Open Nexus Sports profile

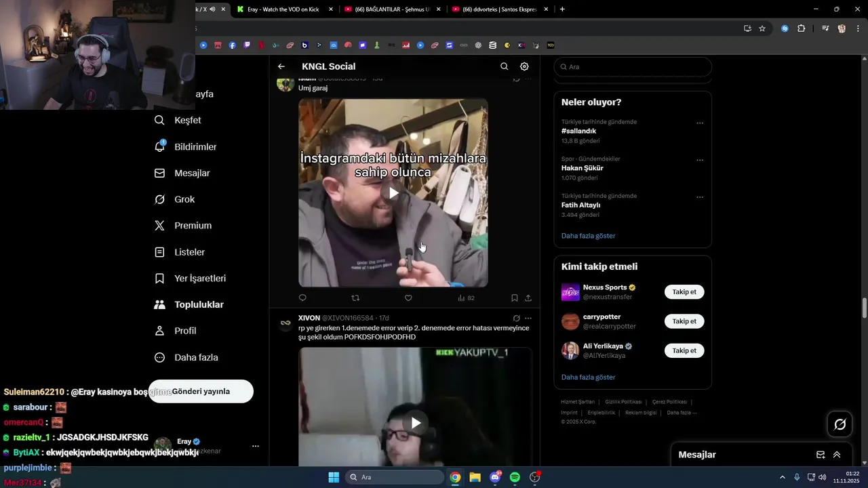coord(605,287)
